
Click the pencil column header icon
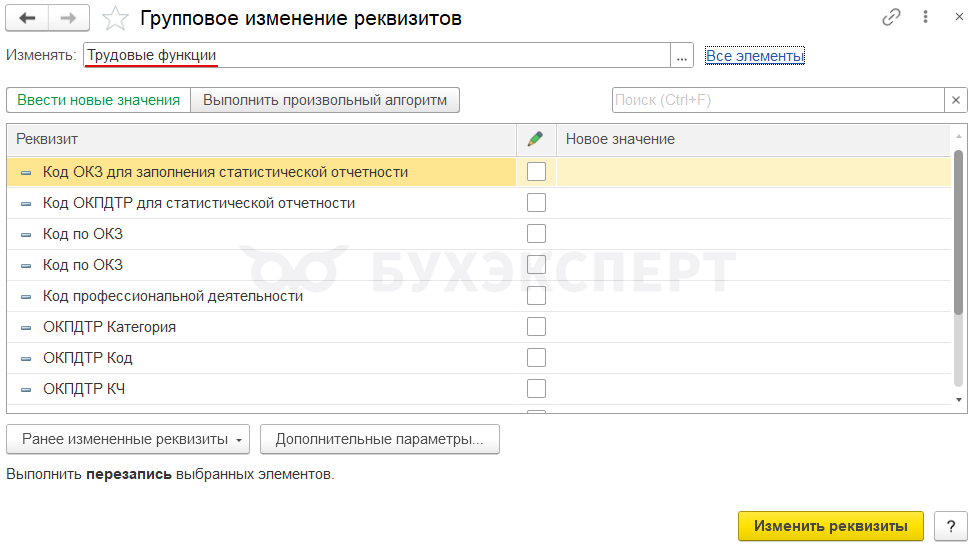(x=536, y=139)
